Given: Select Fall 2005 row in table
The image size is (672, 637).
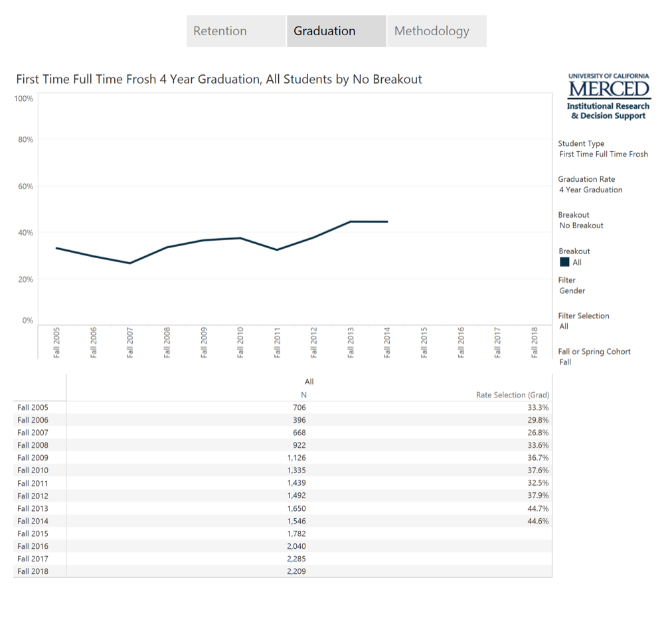Looking at the screenshot, I should point(33,407).
